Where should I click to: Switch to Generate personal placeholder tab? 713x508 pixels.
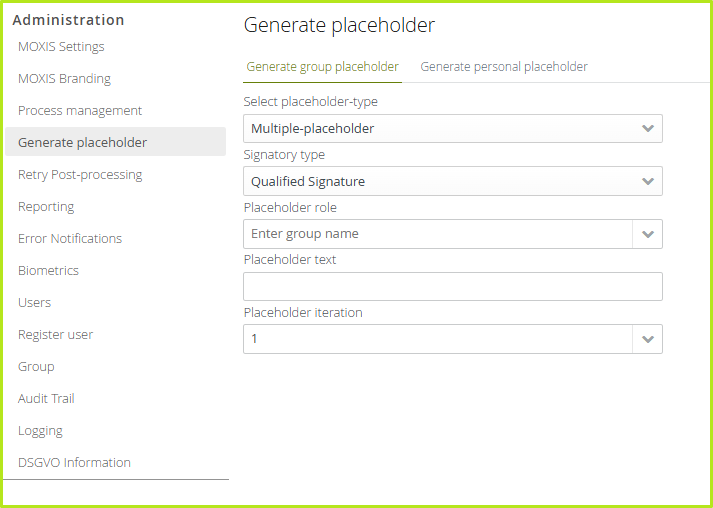(504, 67)
